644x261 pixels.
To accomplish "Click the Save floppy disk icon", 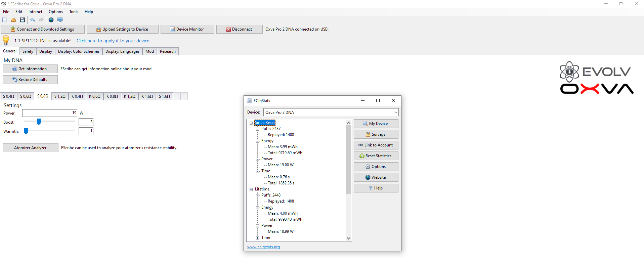I will click(23, 20).
